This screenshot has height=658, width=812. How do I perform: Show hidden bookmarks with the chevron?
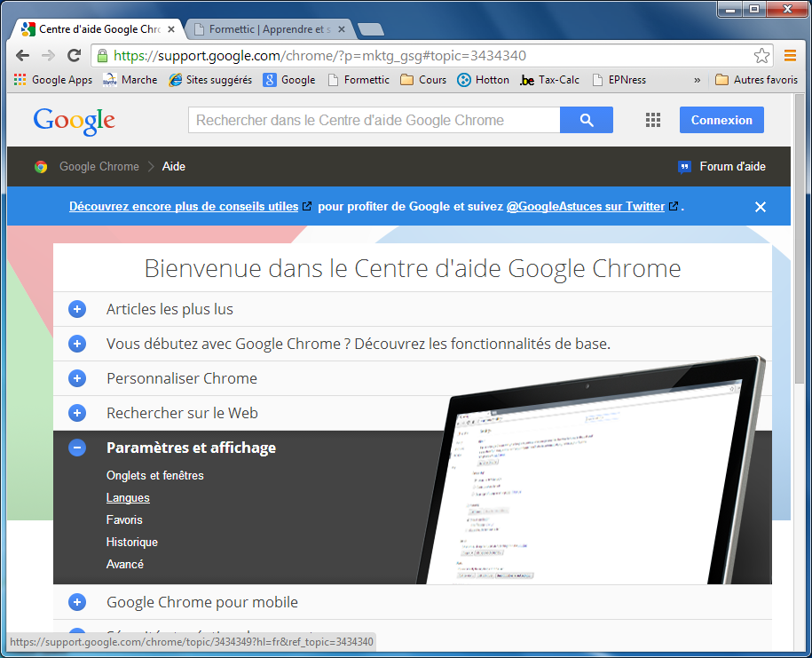697,80
